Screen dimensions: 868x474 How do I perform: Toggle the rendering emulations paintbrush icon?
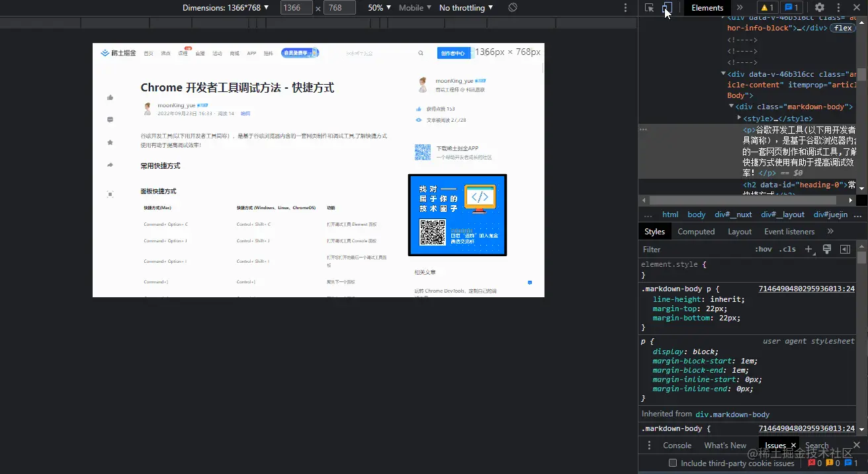tap(826, 250)
